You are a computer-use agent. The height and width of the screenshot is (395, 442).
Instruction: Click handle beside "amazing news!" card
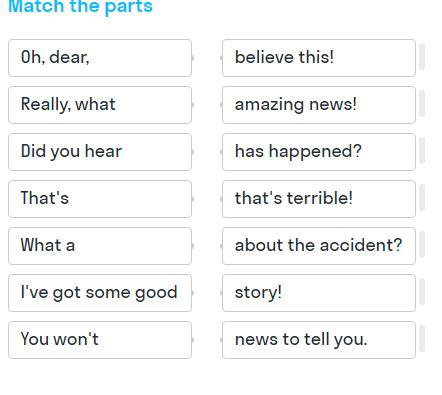422,104
